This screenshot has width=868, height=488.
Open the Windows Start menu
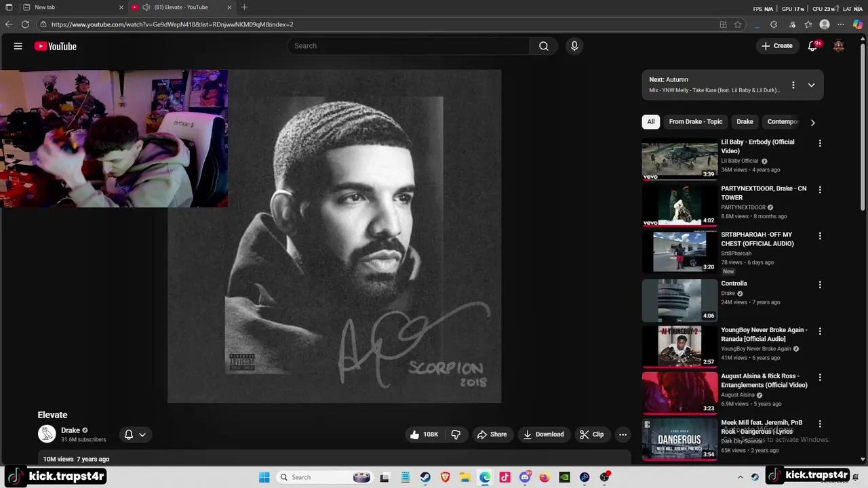coord(264,477)
